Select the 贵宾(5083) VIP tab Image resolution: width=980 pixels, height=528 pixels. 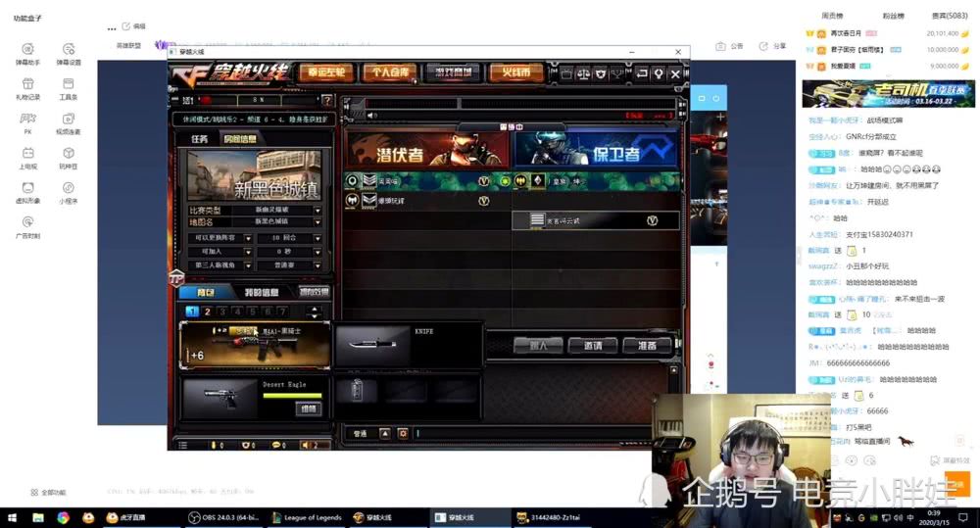pos(950,16)
